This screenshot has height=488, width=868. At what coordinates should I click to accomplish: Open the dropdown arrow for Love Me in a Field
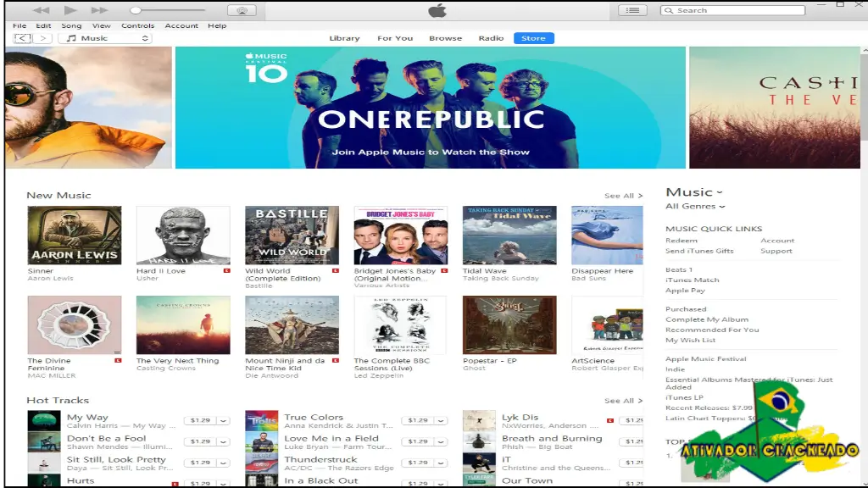(441, 441)
